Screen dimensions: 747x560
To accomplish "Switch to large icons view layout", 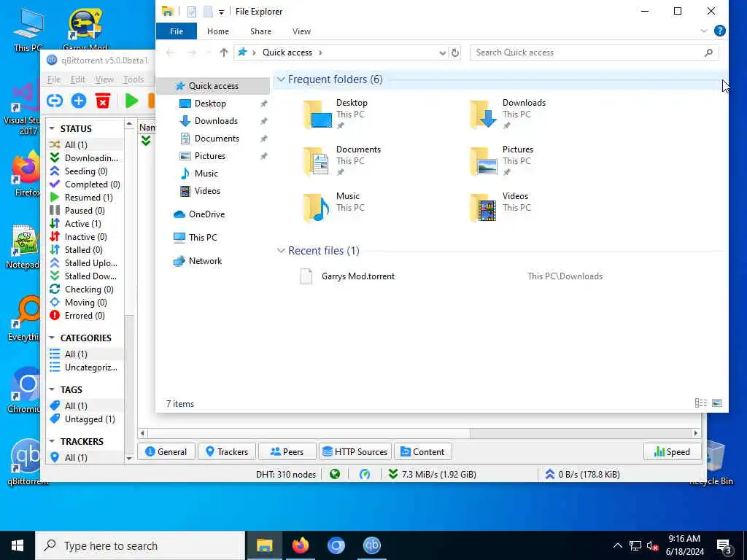I will point(717,403).
